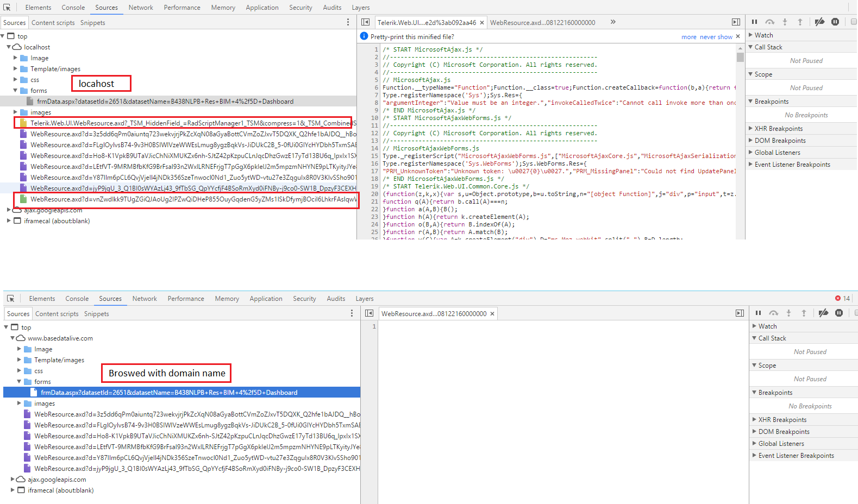
Task: Toggle Deactivate breakpoints in localhost DevTools
Action: 819,22
